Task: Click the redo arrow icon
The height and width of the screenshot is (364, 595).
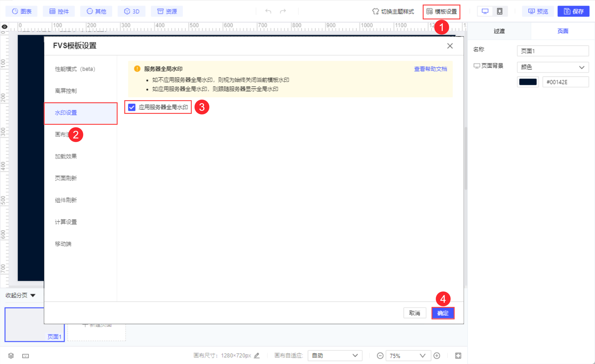Action: tap(283, 11)
